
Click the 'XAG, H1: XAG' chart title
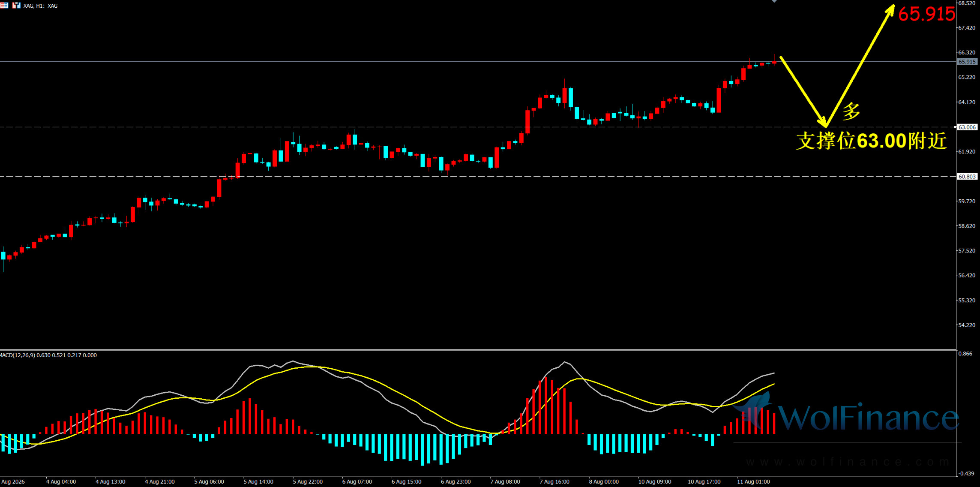coord(40,6)
